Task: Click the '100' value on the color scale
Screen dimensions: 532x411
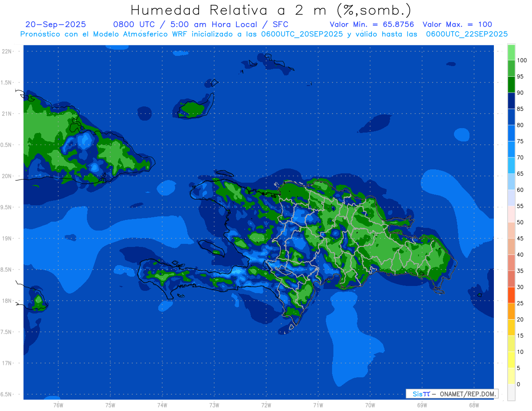Action: [x=521, y=60]
